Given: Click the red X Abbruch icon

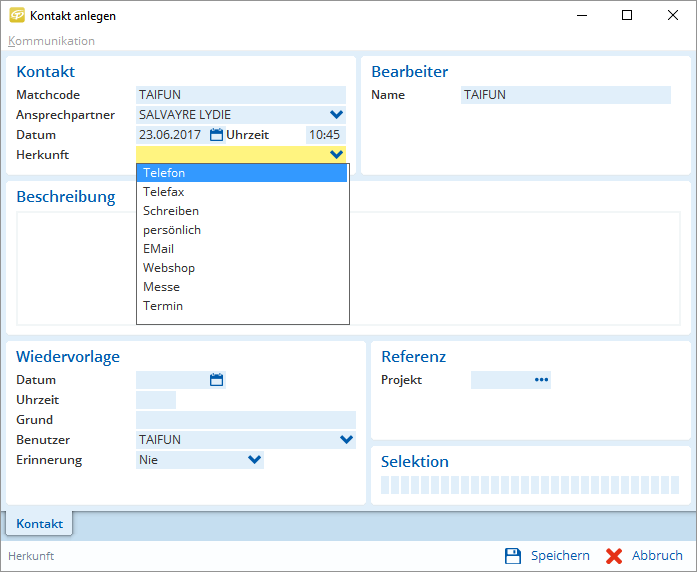Looking at the screenshot, I should (614, 556).
